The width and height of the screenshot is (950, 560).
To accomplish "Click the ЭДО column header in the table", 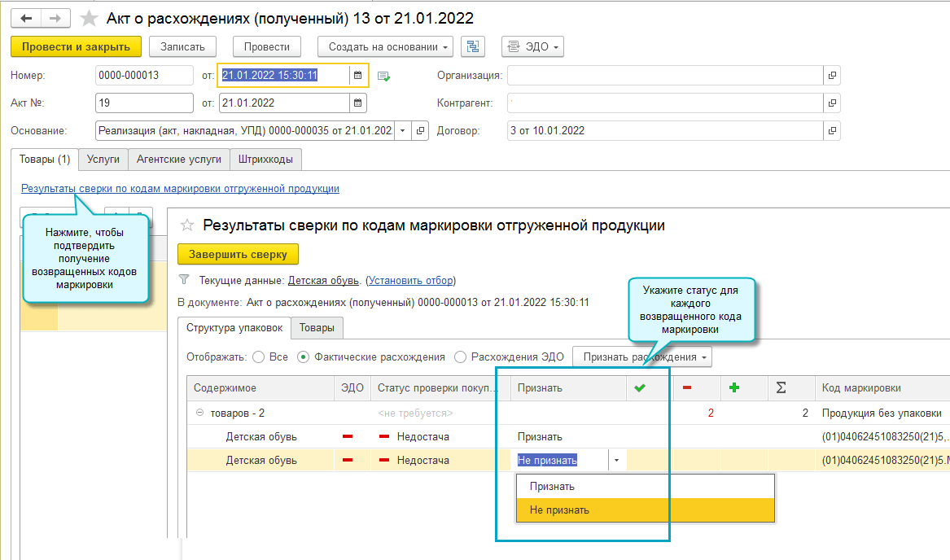I will tap(352, 388).
